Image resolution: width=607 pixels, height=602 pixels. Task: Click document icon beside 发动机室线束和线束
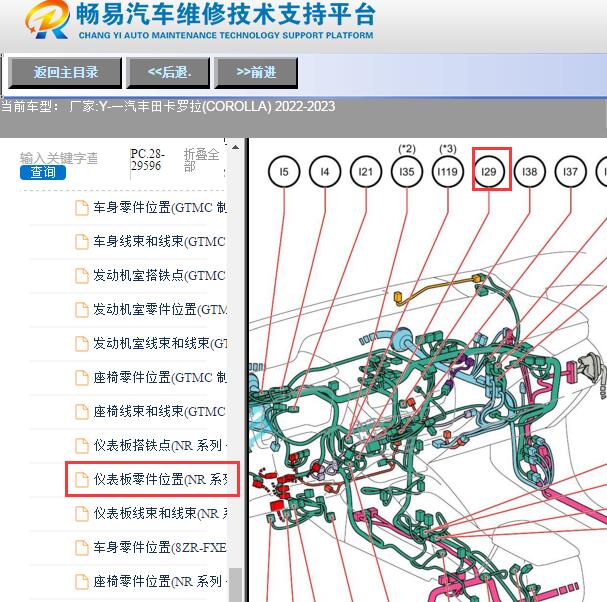pyautogui.click(x=82, y=343)
